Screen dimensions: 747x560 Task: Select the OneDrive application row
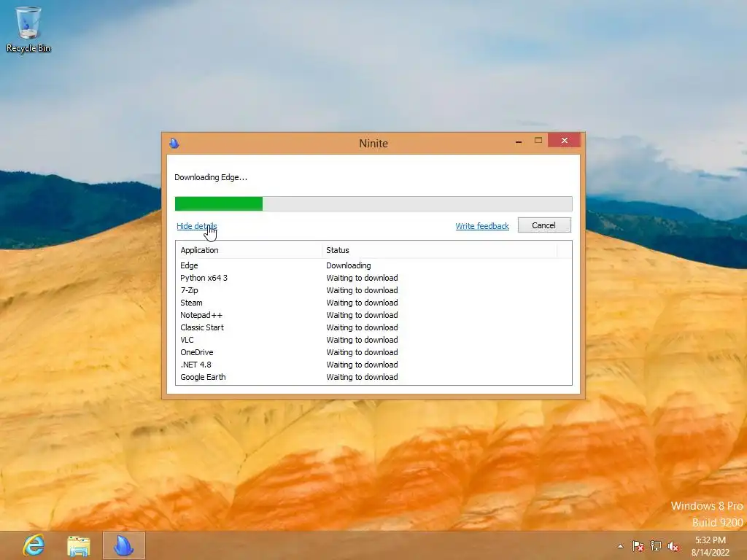tap(373, 352)
